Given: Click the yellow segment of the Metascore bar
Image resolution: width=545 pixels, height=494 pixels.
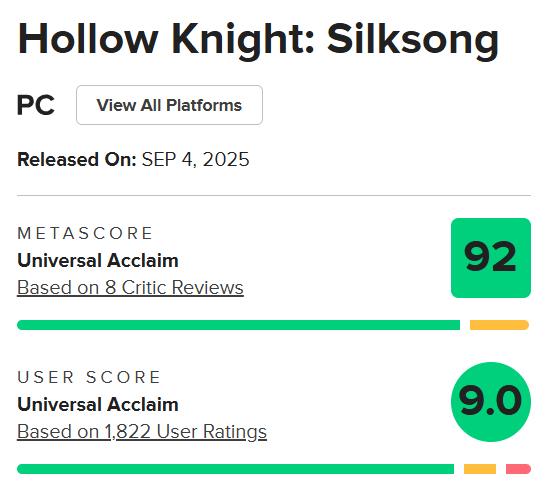Looking at the screenshot, I should tap(499, 325).
